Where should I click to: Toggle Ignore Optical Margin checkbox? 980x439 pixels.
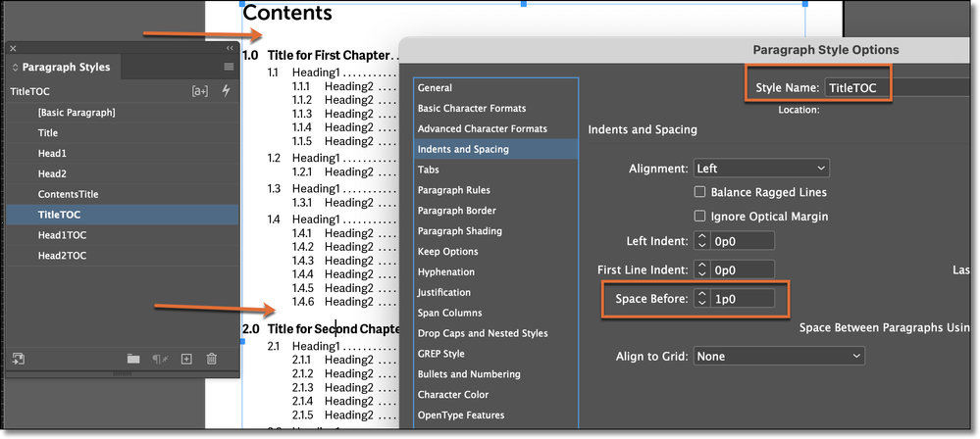(x=700, y=216)
